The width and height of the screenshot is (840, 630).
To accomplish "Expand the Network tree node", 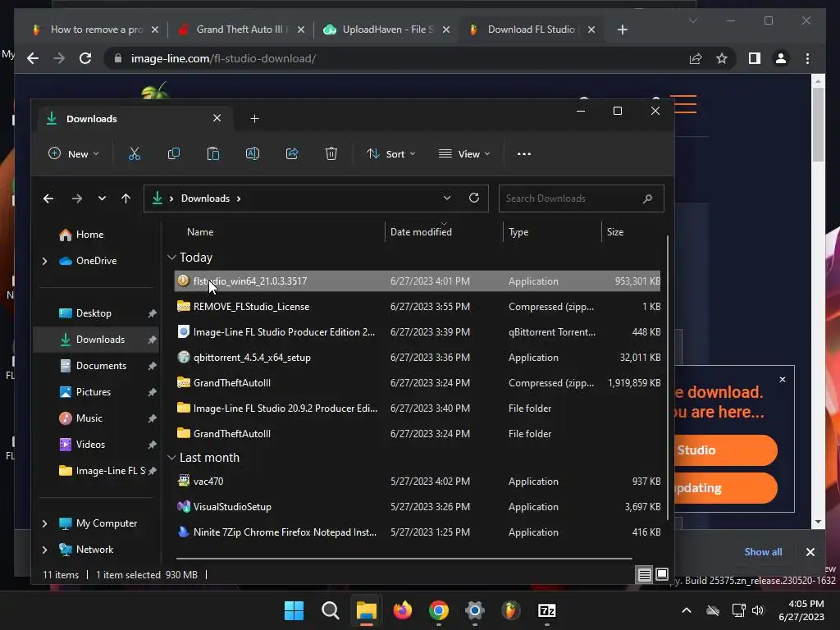I will 45,550.
